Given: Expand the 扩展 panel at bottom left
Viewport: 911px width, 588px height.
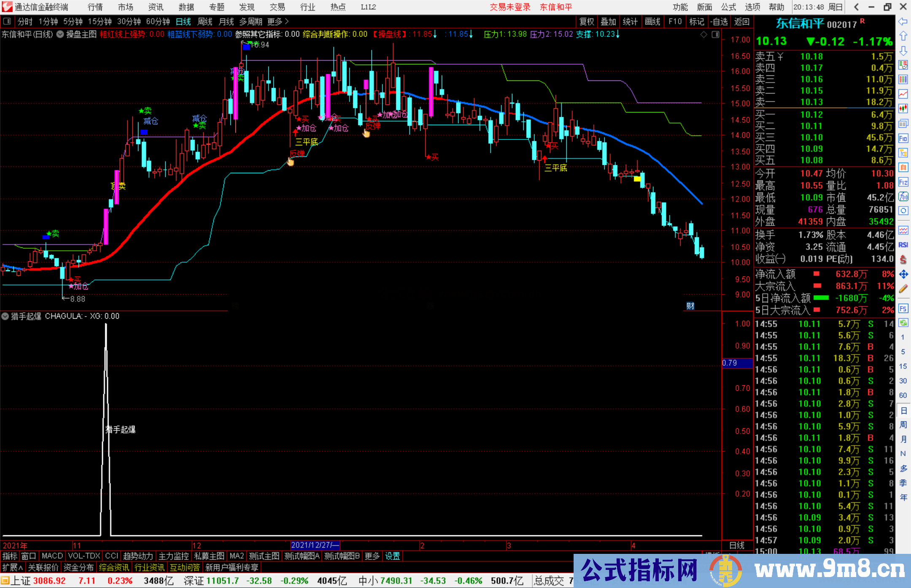Looking at the screenshot, I should pyautogui.click(x=12, y=567).
